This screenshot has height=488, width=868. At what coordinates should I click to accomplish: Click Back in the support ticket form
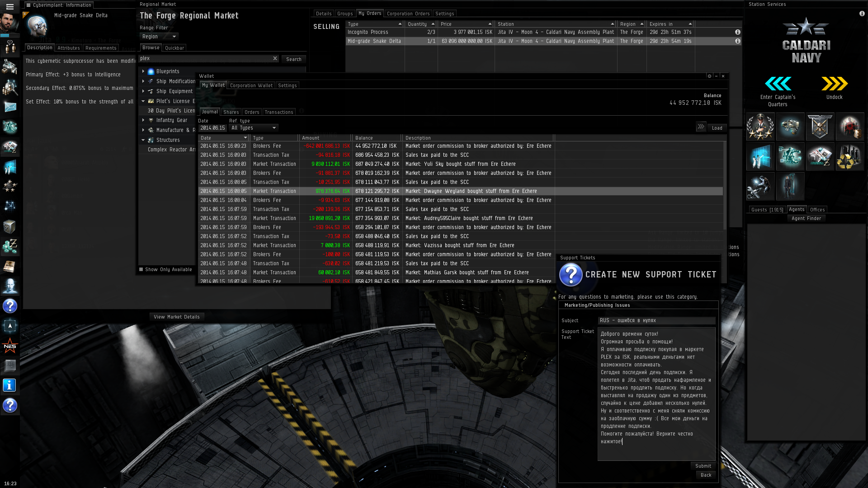pyautogui.click(x=706, y=475)
